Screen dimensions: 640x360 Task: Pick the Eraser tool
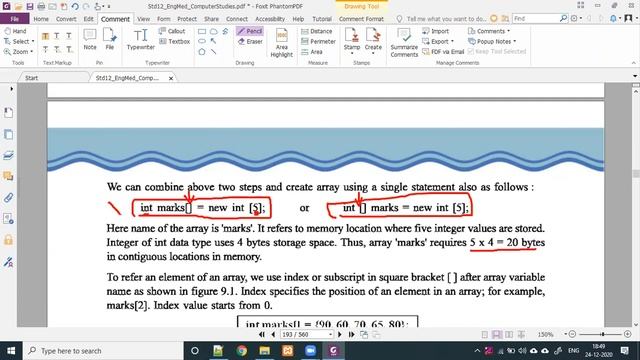click(x=250, y=41)
